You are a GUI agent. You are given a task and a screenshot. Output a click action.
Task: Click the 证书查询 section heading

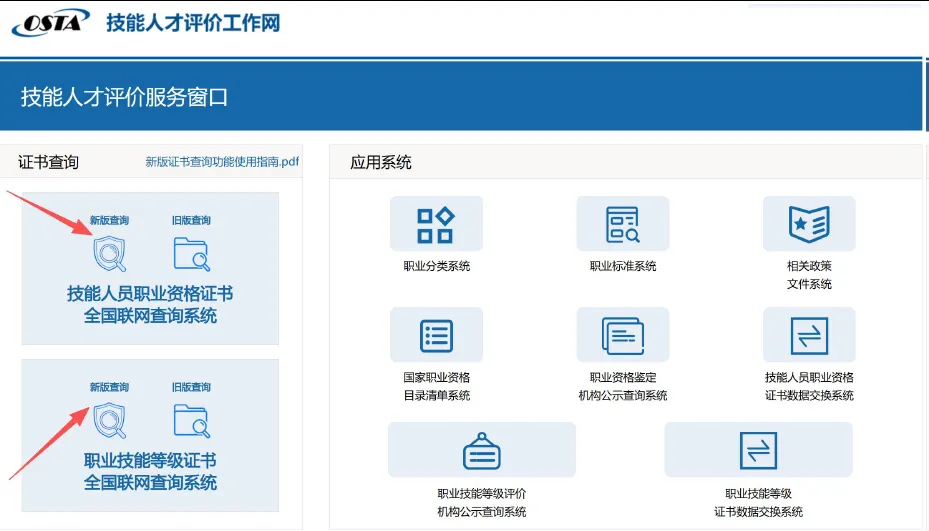pos(49,162)
